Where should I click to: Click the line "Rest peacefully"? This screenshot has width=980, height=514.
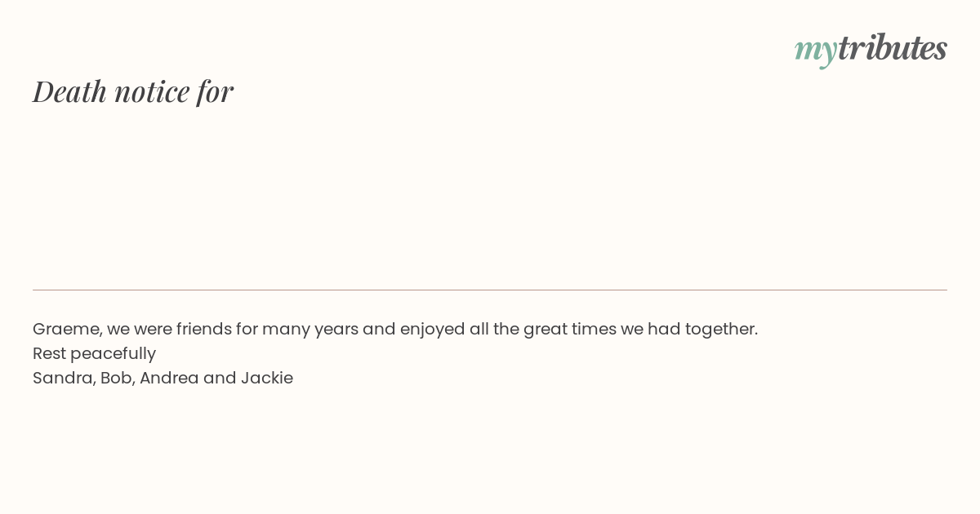[94, 354]
